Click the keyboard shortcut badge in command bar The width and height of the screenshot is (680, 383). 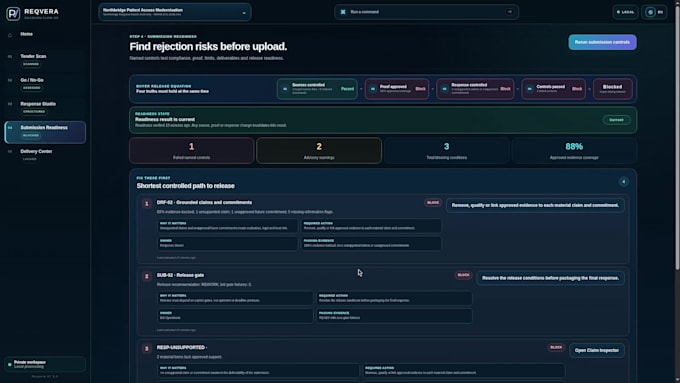point(510,12)
